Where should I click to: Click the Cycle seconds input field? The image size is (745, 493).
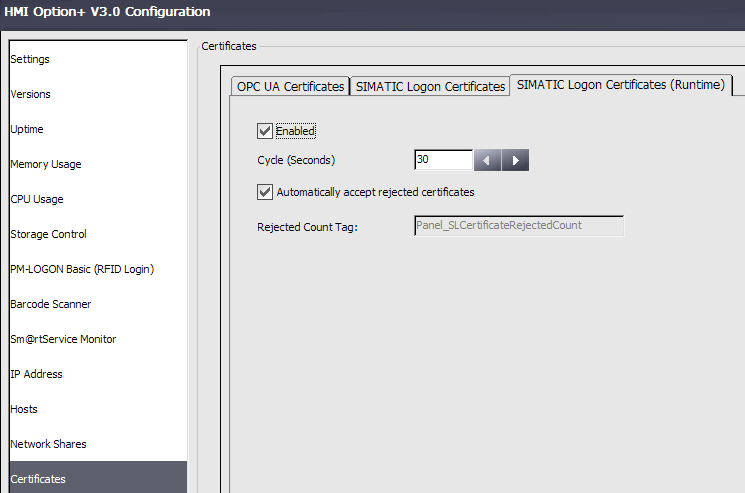pos(443,160)
